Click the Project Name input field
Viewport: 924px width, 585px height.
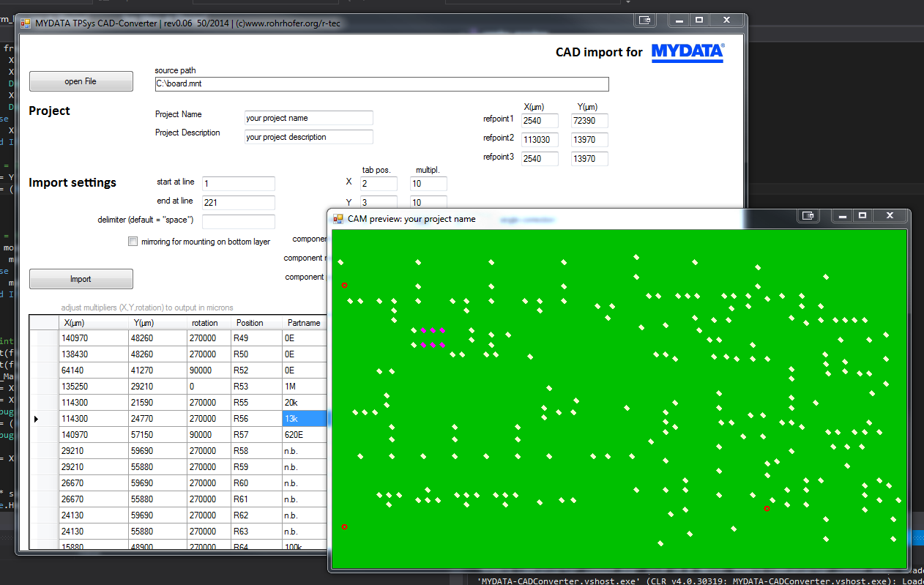(308, 118)
